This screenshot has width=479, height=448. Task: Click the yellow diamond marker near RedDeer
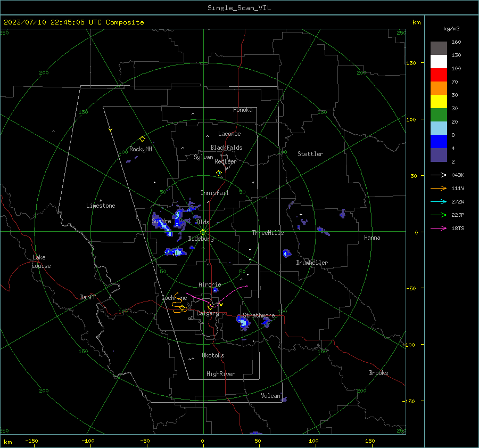[x=219, y=173]
